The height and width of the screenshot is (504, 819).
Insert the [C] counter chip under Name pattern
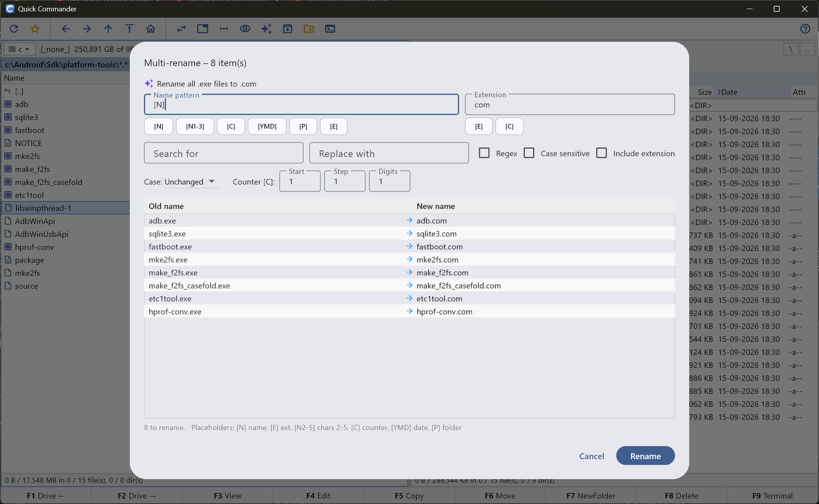click(231, 126)
